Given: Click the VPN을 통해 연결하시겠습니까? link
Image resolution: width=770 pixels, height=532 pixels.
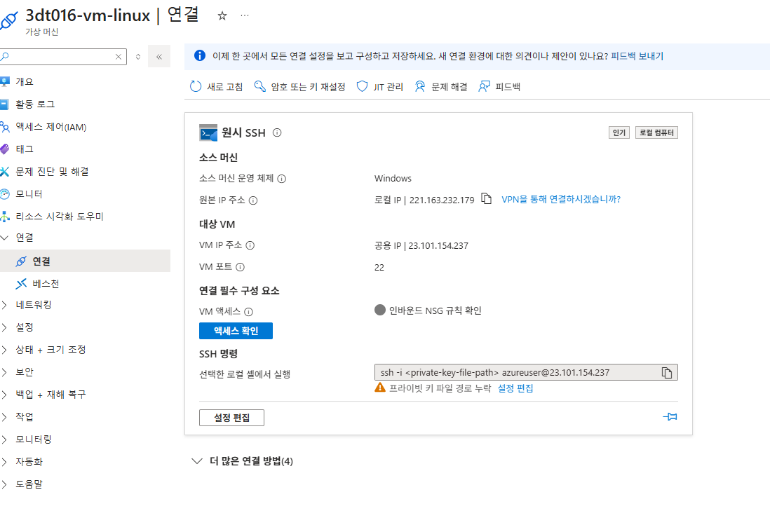Looking at the screenshot, I should pyautogui.click(x=561, y=199).
